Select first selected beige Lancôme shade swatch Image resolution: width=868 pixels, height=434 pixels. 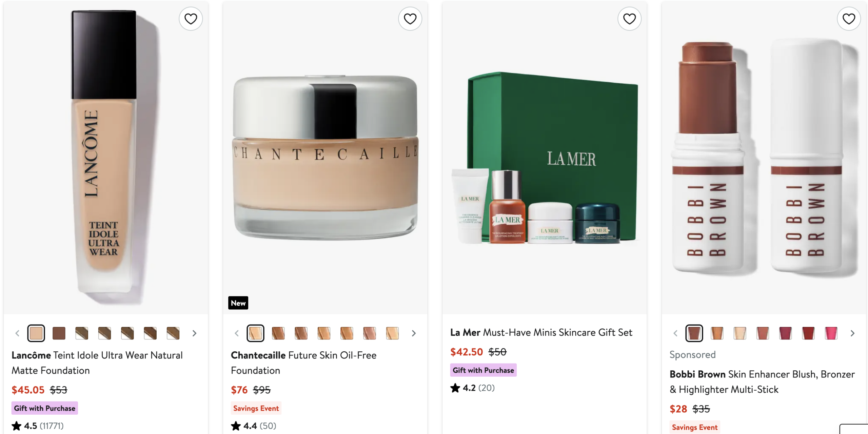36,333
